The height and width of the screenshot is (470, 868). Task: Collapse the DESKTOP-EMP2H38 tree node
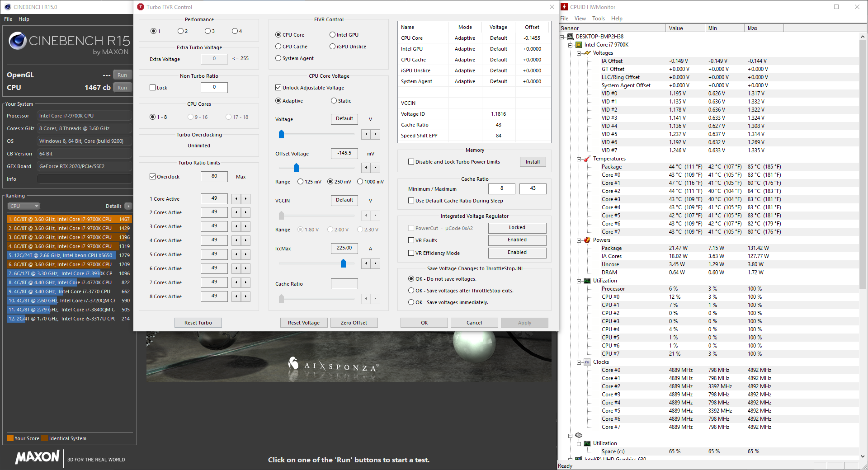coord(562,37)
